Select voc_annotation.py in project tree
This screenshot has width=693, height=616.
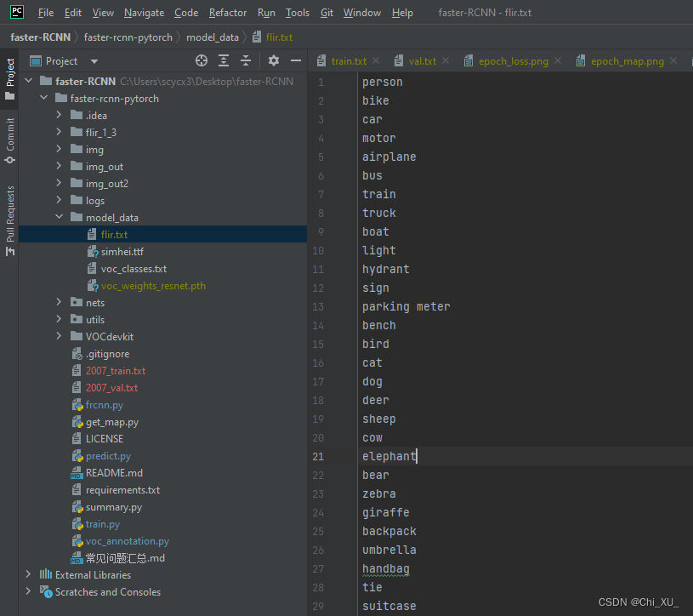tap(128, 541)
